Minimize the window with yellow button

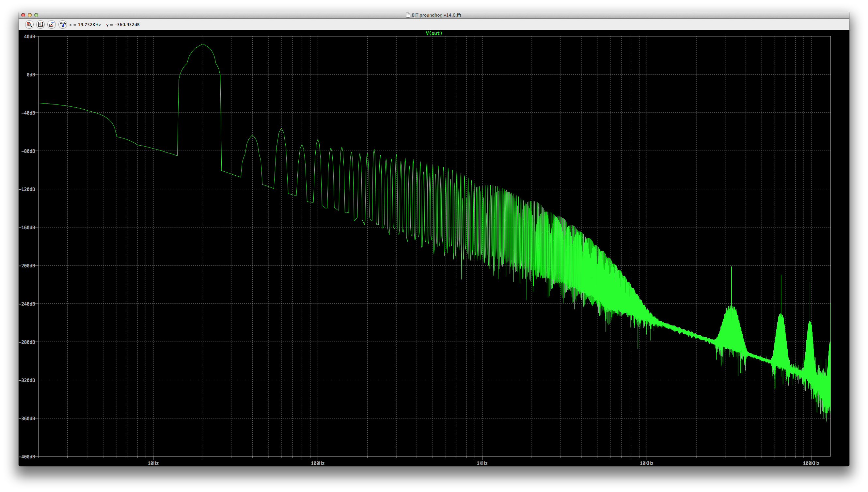pyautogui.click(x=30, y=15)
